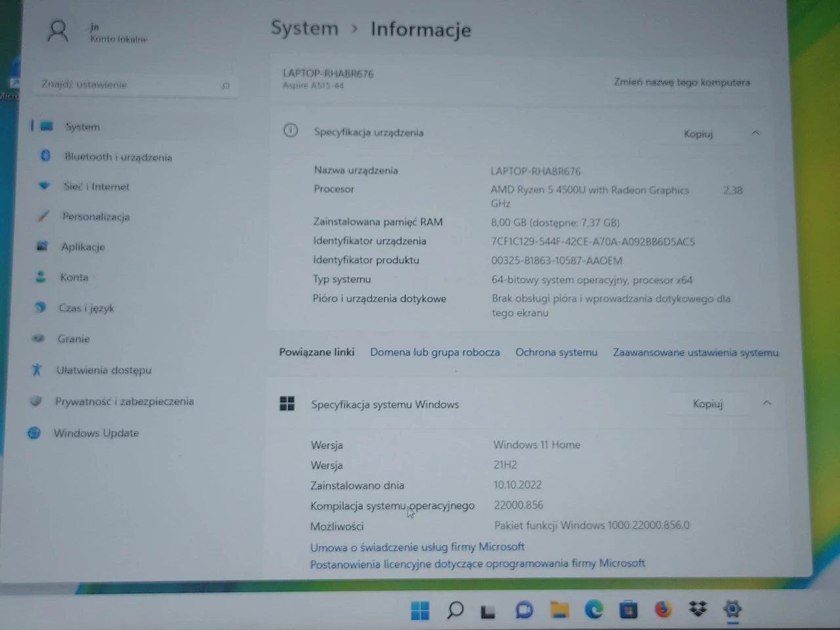
Task: Click the RAM value 8,00 GB
Action: (555, 222)
